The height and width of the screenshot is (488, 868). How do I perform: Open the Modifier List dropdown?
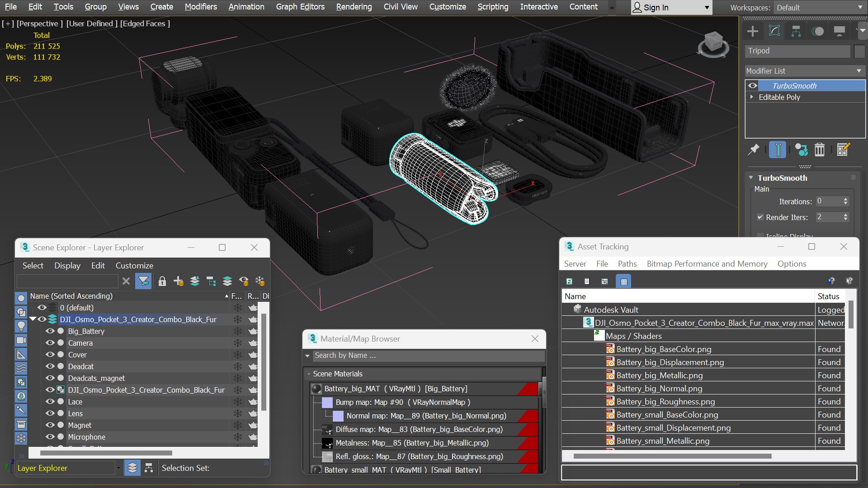pyautogui.click(x=805, y=71)
